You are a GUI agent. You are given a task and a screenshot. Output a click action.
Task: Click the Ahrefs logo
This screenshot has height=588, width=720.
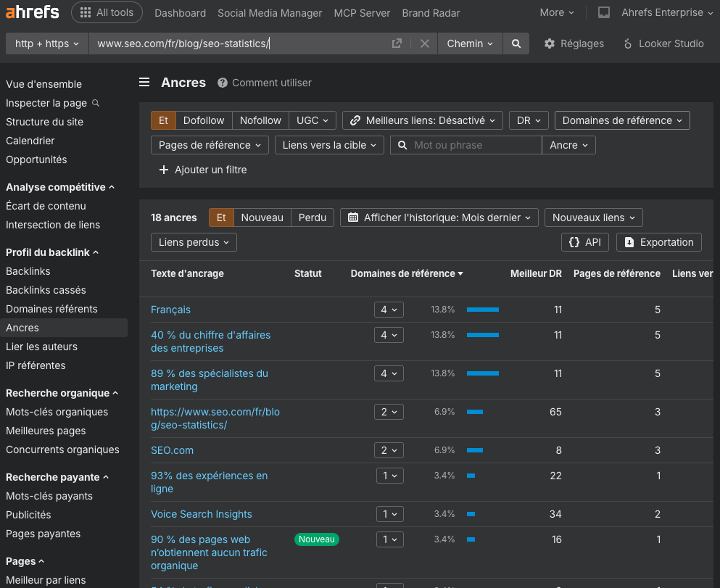[33, 12]
